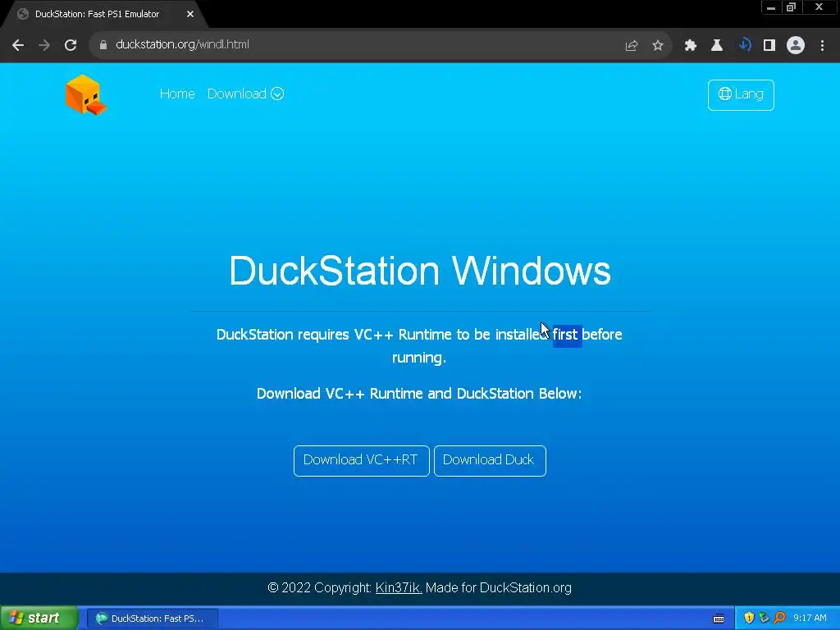840x630 pixels.
Task: Reload the page with the refresh icon
Action: coord(71,45)
